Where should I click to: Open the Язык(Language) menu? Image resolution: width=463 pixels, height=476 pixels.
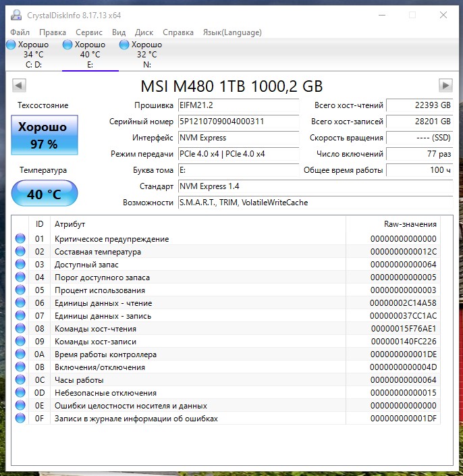pos(232,32)
